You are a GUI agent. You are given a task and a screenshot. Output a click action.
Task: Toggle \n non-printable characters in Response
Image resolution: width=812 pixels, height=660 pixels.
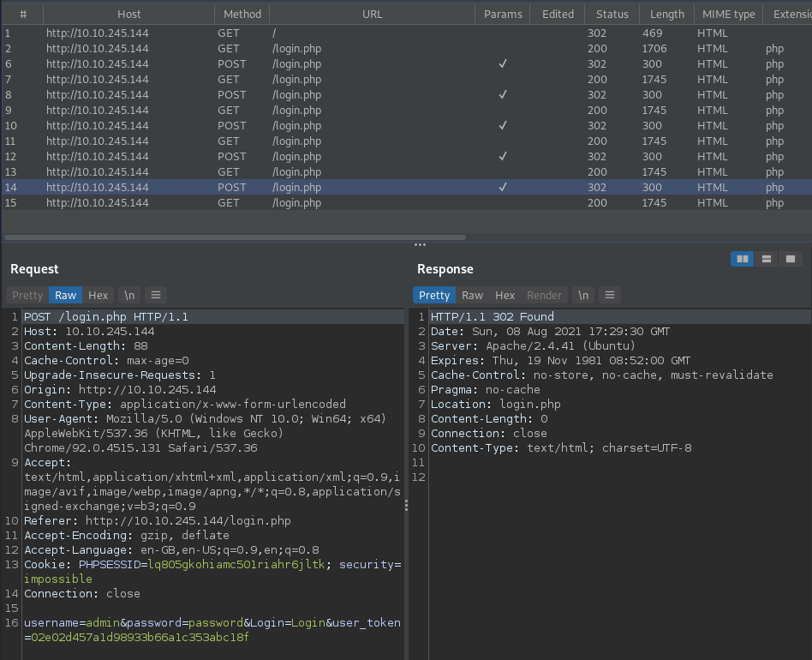tap(583, 295)
